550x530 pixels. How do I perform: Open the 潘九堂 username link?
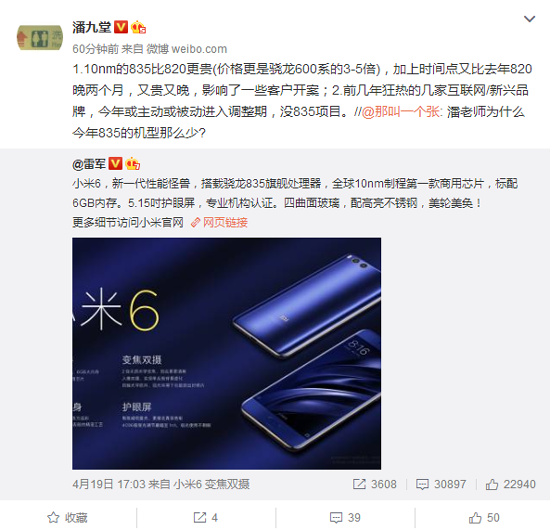click(92, 27)
